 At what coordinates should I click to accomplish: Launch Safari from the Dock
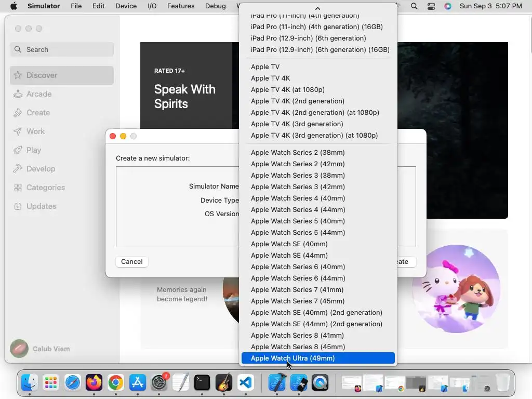(73, 383)
